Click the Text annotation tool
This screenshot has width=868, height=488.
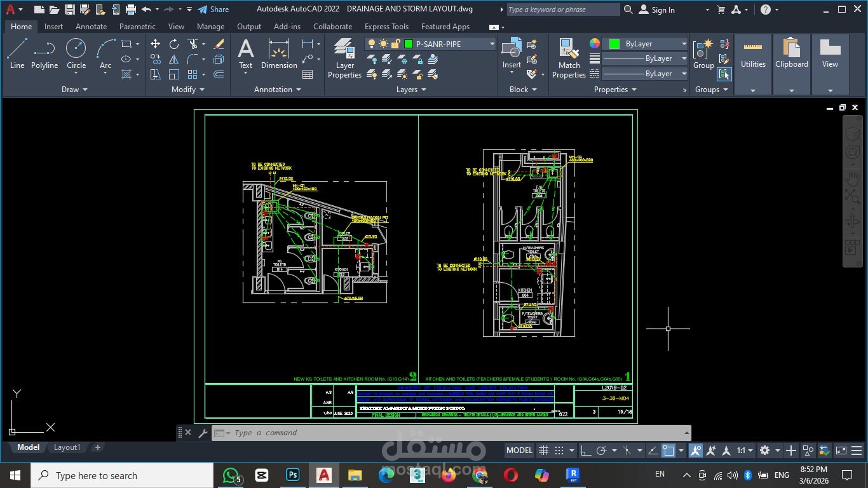(245, 53)
